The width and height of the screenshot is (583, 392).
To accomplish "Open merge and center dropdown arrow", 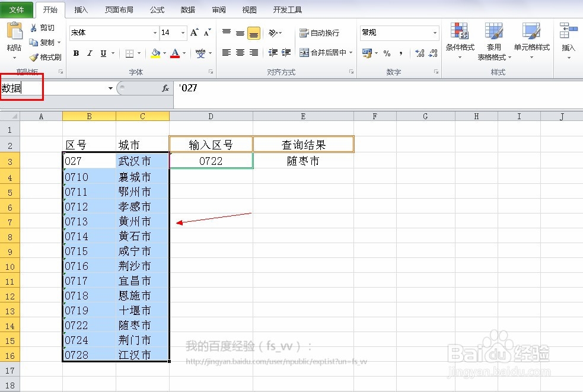I will click(351, 52).
